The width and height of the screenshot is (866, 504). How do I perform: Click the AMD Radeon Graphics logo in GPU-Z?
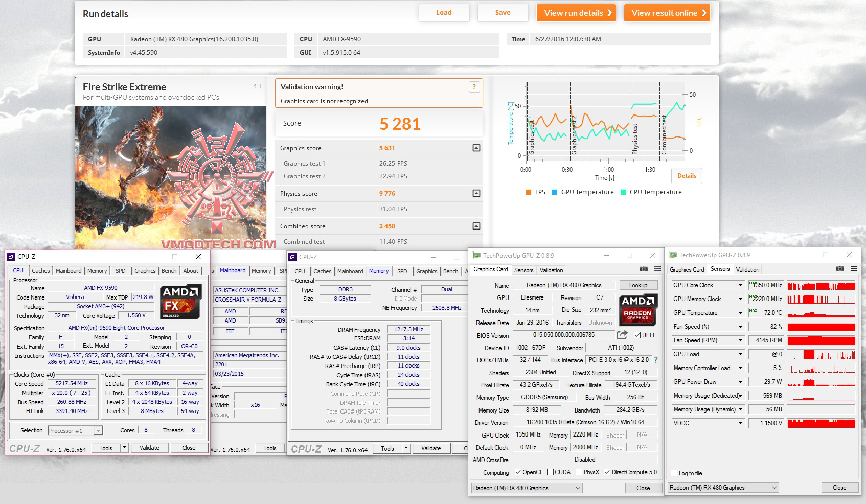pyautogui.click(x=637, y=310)
